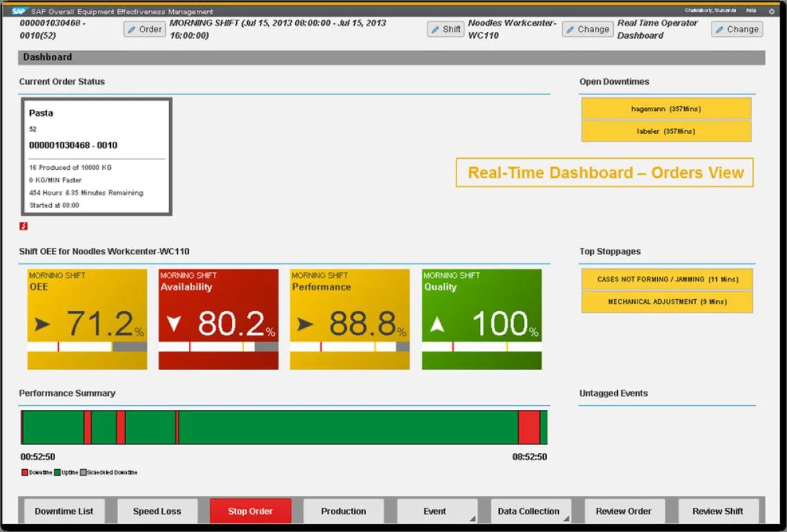The height and width of the screenshot is (532, 787).
Task: Click the pencil icon on the Order button
Action: pos(131,29)
